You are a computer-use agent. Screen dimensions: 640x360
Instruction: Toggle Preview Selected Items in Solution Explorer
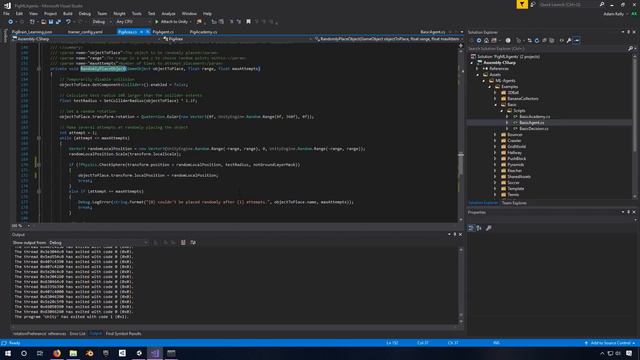pyautogui.click(x=576, y=40)
